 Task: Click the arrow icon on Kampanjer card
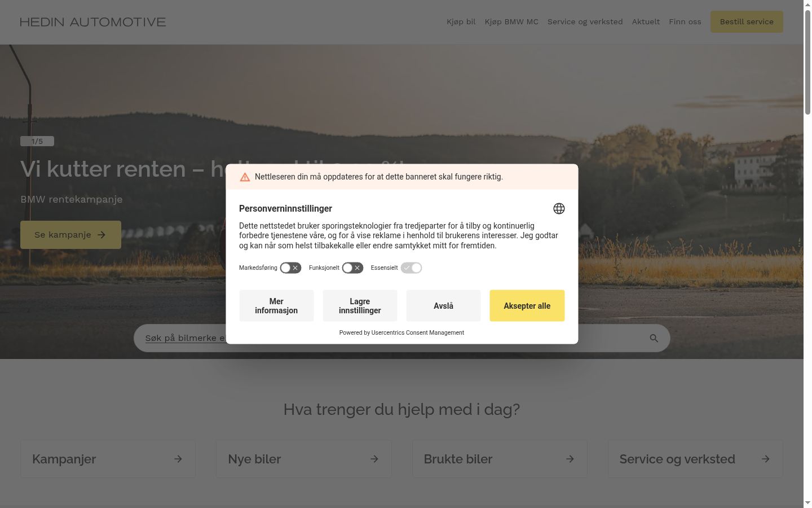coord(178,459)
